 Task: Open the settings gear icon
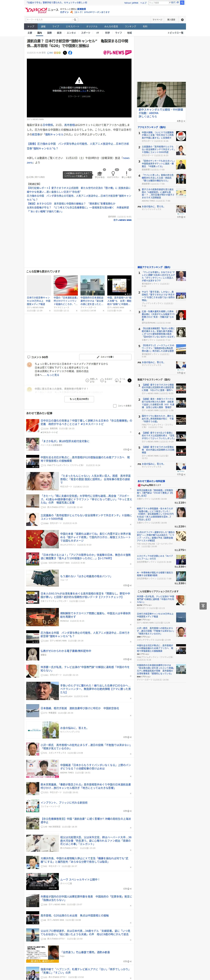182,19
